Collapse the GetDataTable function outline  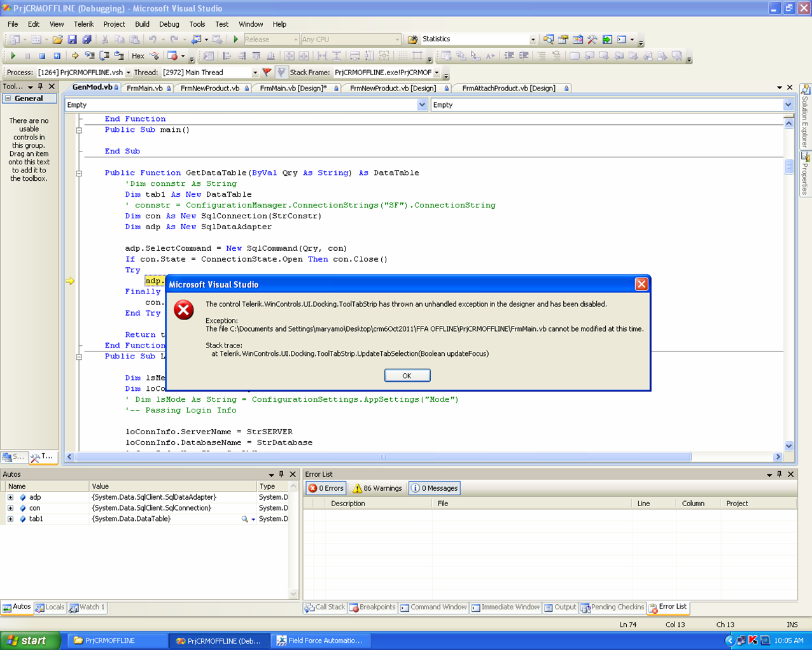pyautogui.click(x=79, y=173)
